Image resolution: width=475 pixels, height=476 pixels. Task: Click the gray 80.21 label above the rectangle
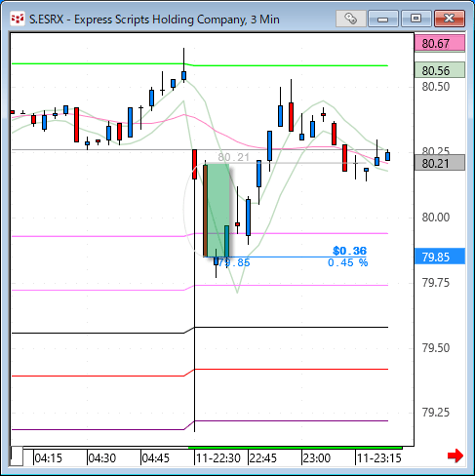(x=234, y=157)
